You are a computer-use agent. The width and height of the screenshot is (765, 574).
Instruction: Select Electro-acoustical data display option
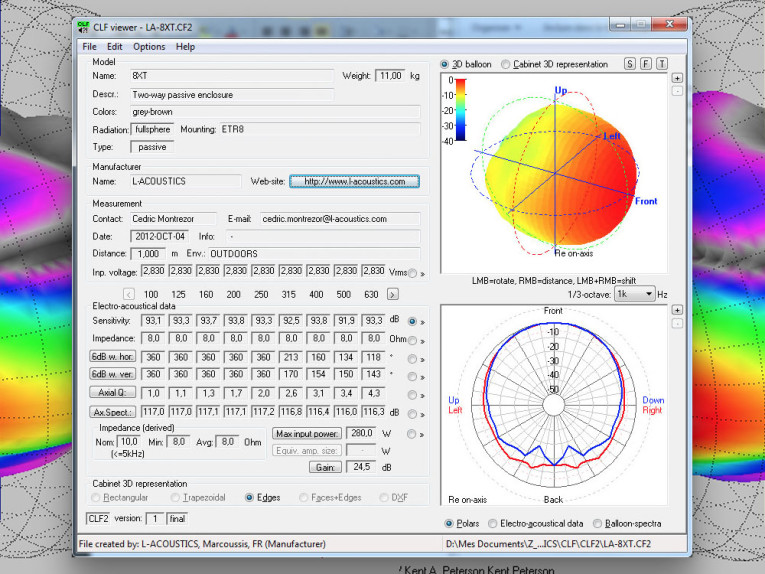pyautogui.click(x=536, y=523)
